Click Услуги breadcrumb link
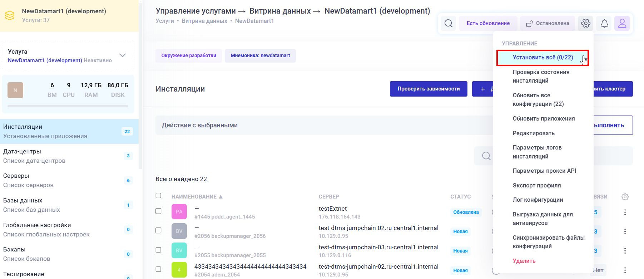 165,21
